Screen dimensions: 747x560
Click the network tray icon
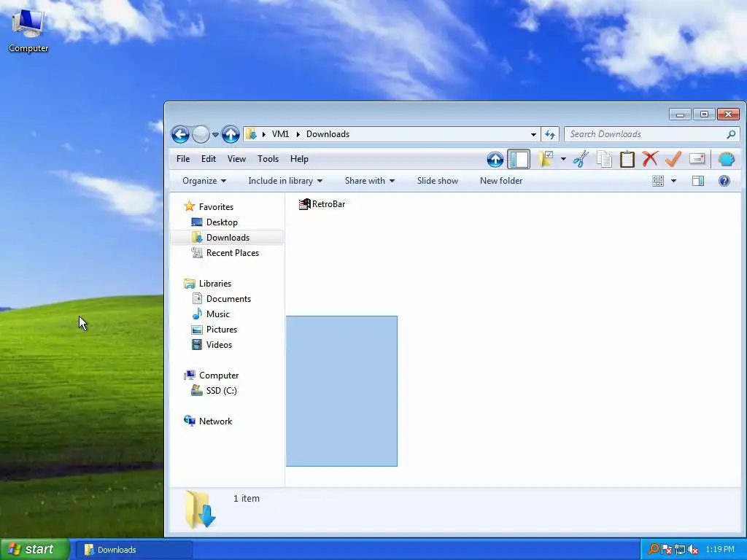click(680, 550)
